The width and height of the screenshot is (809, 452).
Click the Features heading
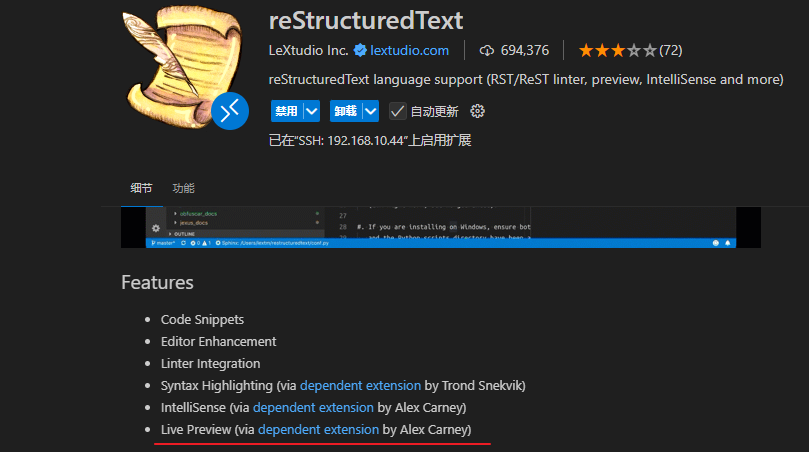(x=157, y=283)
